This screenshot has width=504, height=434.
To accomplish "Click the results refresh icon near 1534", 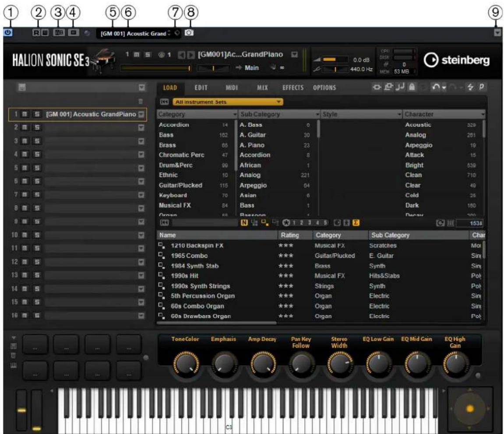I will (x=441, y=223).
